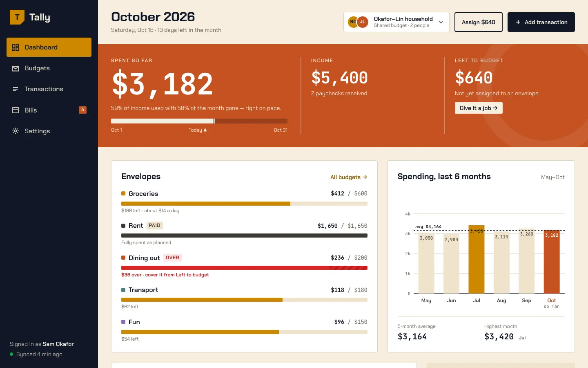Click the Rent envelope color square
588x368 pixels.
(x=123, y=226)
